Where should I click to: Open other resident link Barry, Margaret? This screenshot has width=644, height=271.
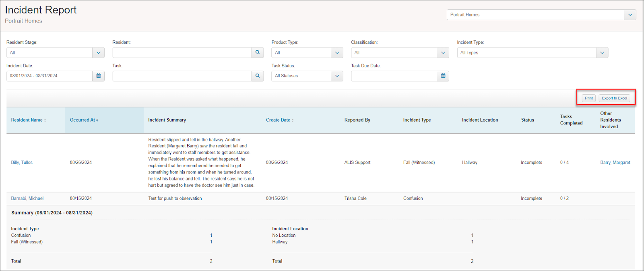615,162
